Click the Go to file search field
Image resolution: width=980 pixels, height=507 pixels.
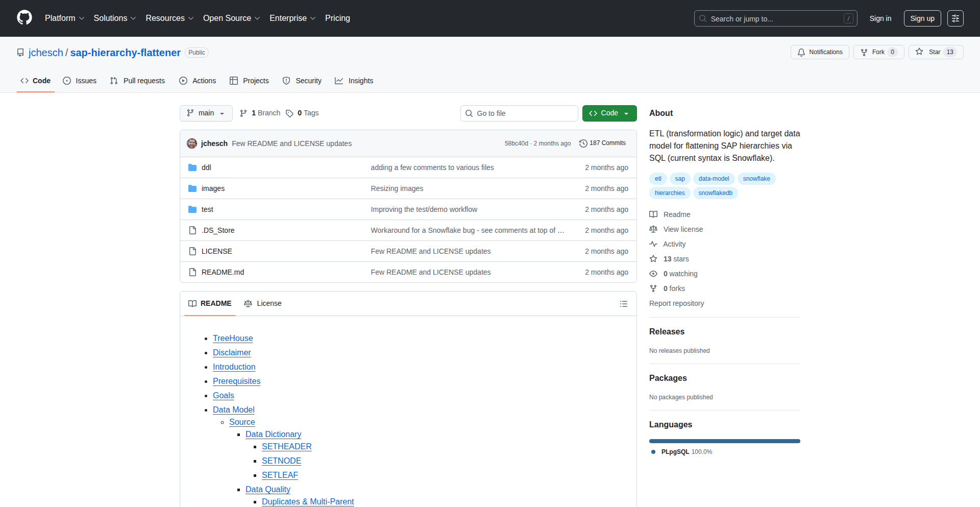(x=519, y=113)
